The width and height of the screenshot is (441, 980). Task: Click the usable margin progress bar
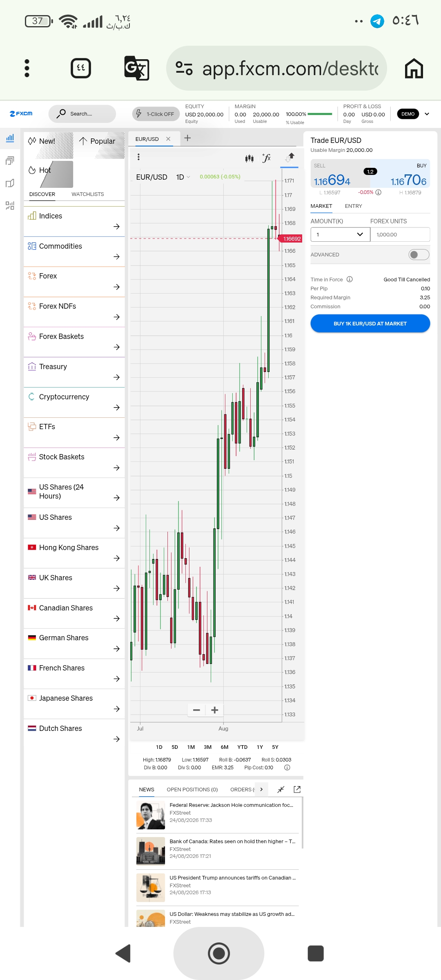click(320, 114)
